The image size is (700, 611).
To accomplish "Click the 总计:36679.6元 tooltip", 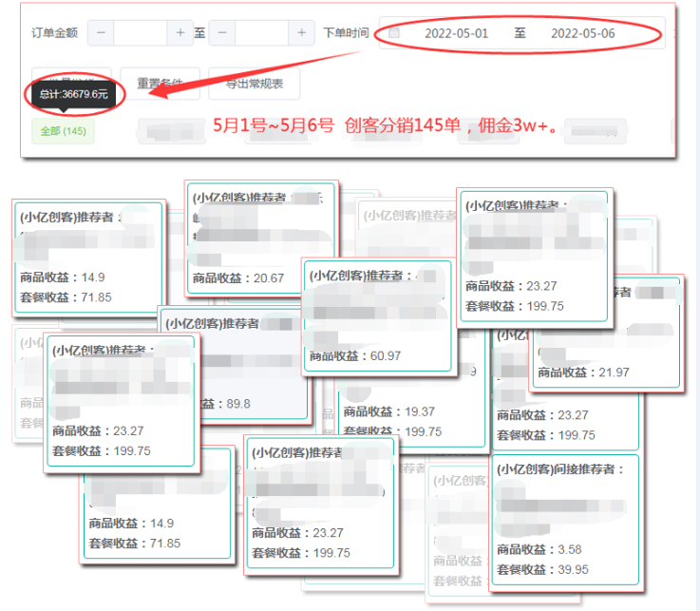I will [x=75, y=94].
